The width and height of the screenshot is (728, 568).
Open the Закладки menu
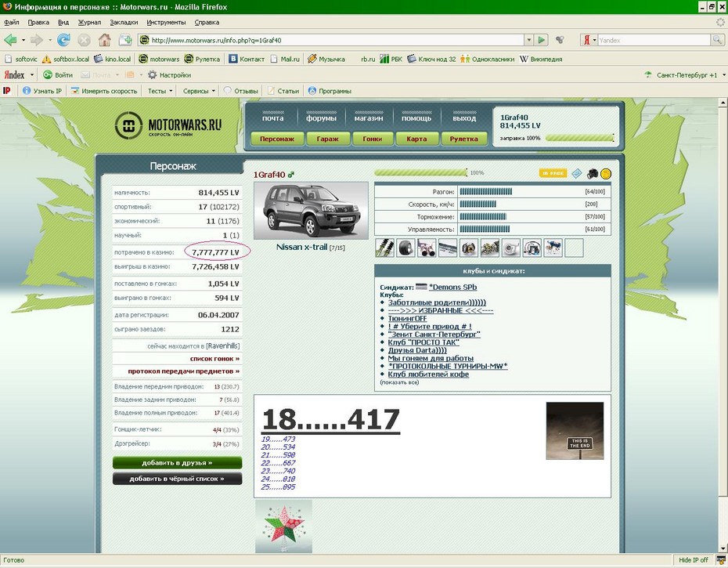coord(123,23)
